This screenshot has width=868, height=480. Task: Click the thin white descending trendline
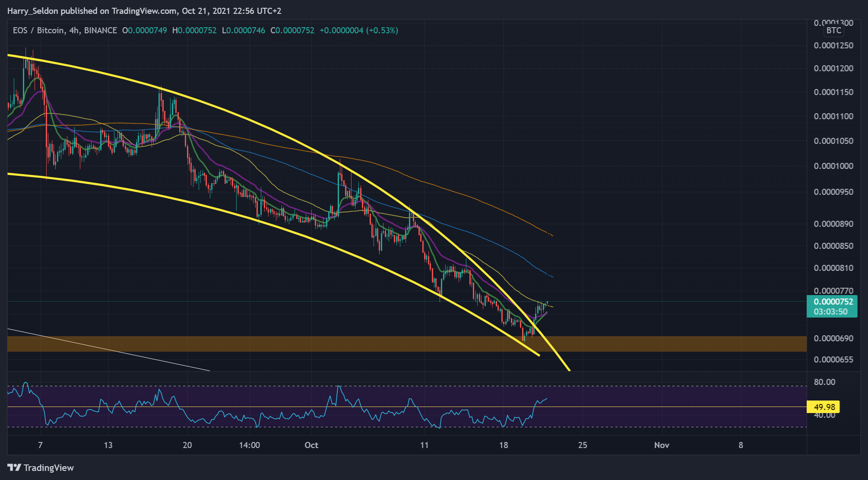point(109,350)
